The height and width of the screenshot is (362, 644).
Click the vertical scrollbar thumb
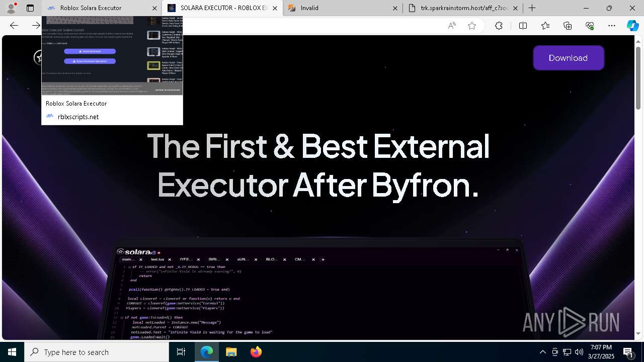(x=638, y=78)
